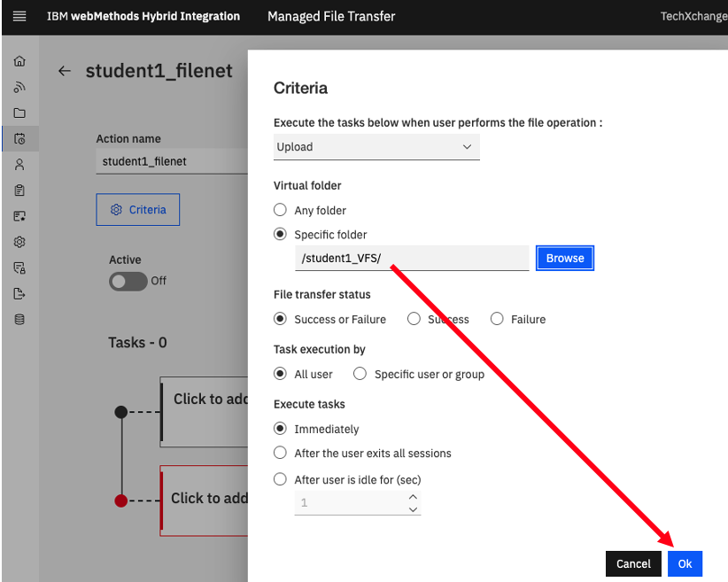Click the Execute tasks label

pyautogui.click(x=309, y=404)
